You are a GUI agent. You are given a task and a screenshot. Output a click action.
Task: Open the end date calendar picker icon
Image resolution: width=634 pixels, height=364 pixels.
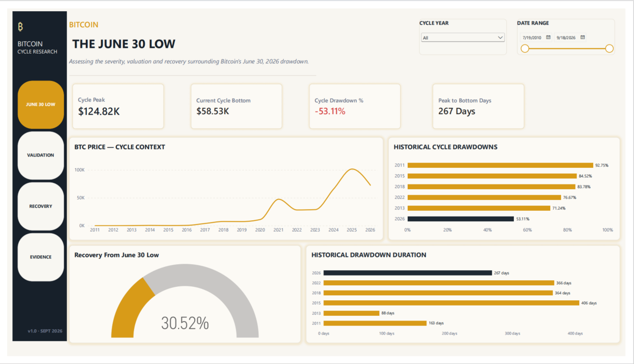tap(583, 37)
